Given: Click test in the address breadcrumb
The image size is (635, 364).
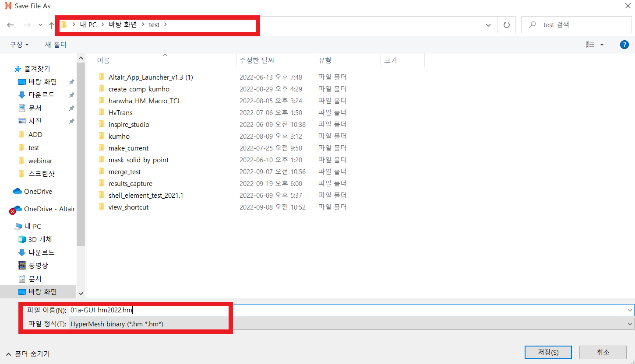Looking at the screenshot, I should coord(154,25).
